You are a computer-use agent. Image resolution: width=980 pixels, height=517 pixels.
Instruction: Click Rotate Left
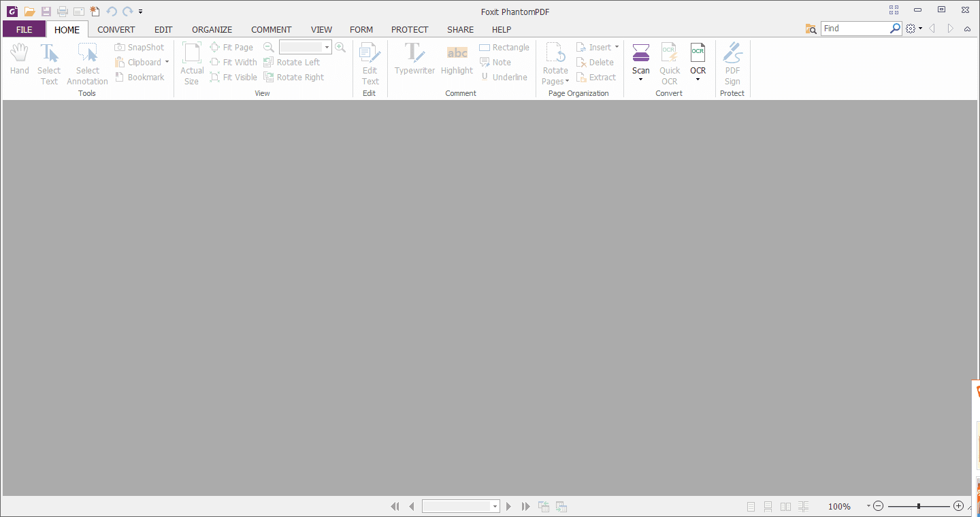(292, 62)
